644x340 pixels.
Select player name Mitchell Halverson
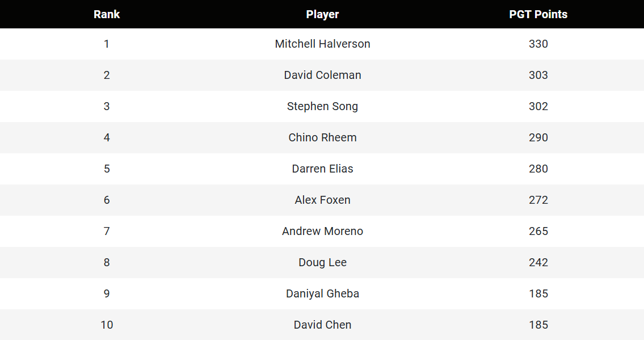click(x=322, y=44)
